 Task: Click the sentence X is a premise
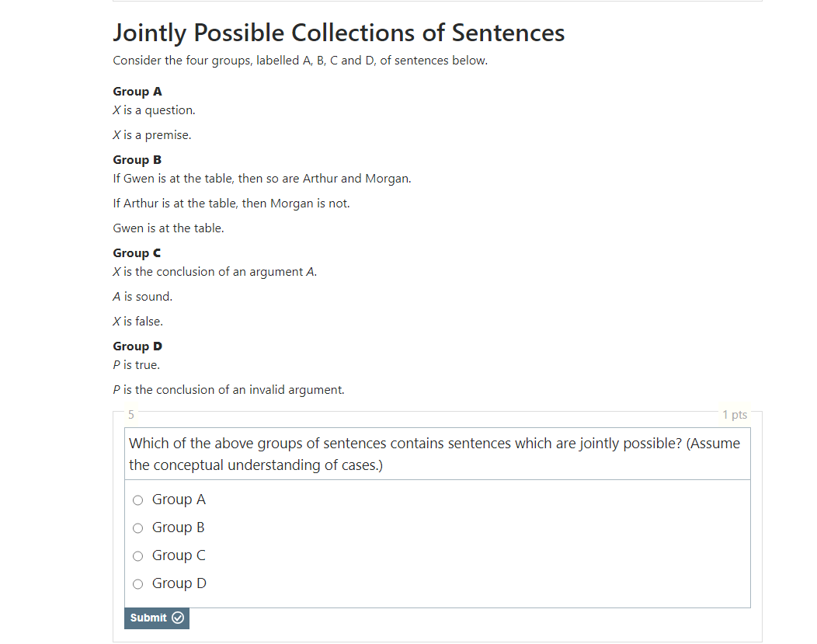pos(152,135)
